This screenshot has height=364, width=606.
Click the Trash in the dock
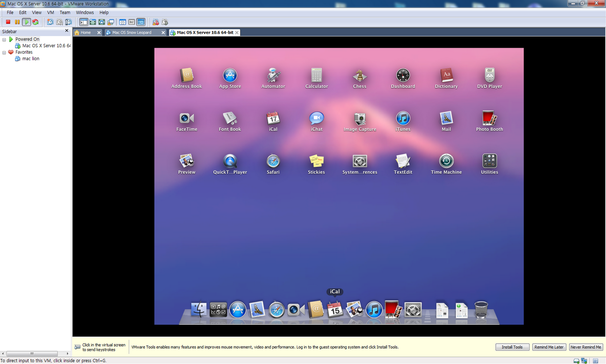(x=481, y=310)
